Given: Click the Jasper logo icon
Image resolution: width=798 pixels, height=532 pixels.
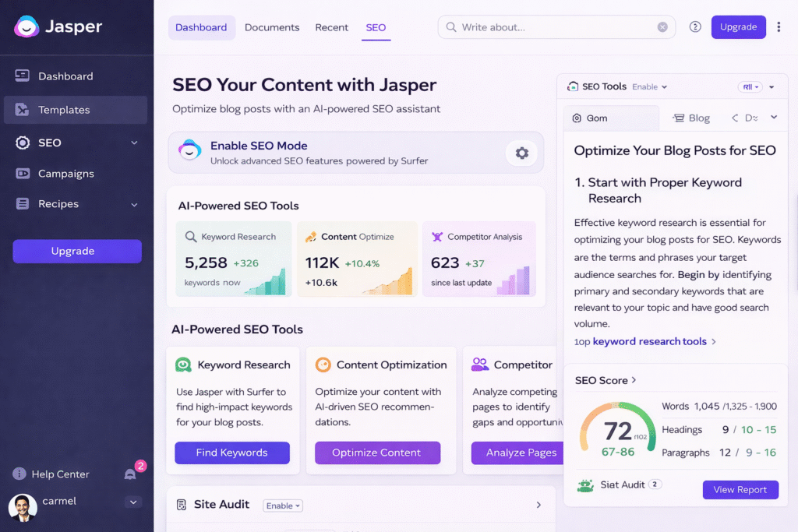Looking at the screenshot, I should (x=27, y=26).
